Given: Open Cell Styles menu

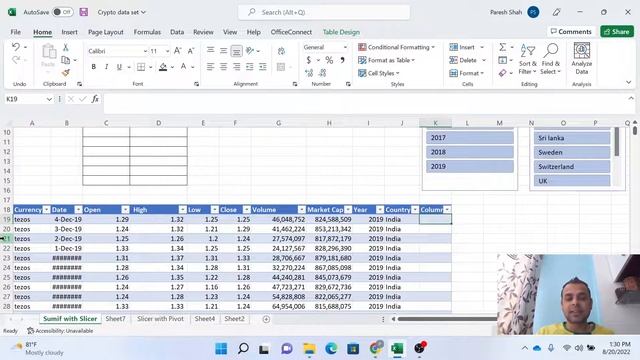Looking at the screenshot, I should click(x=378, y=73).
